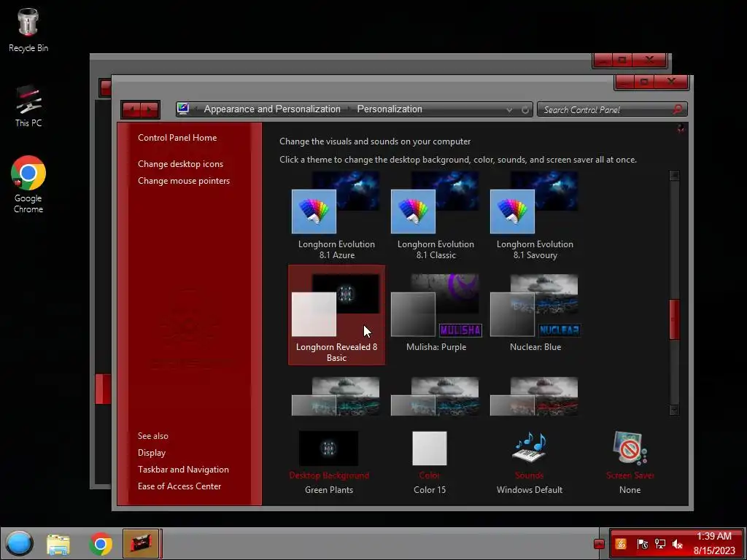Open the Recycle Bin desktop icon
747x560 pixels.
pos(28,29)
